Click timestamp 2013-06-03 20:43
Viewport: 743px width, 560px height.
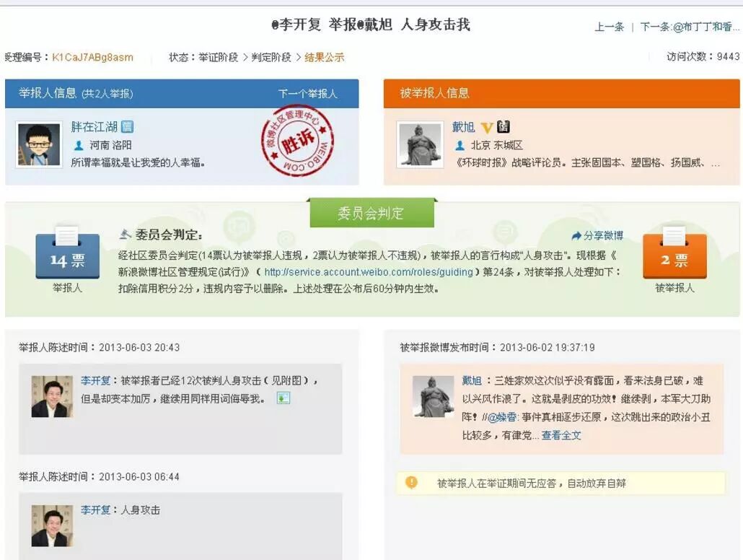pyautogui.click(x=139, y=347)
